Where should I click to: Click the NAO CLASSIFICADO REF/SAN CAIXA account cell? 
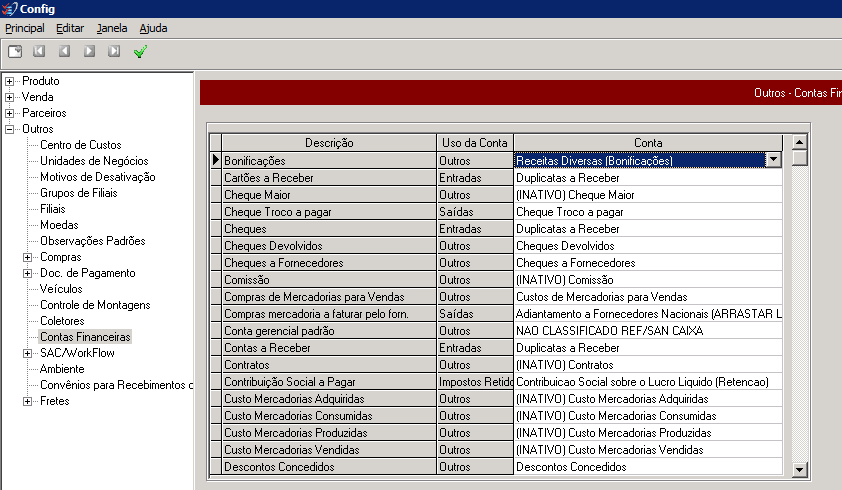[648, 331]
